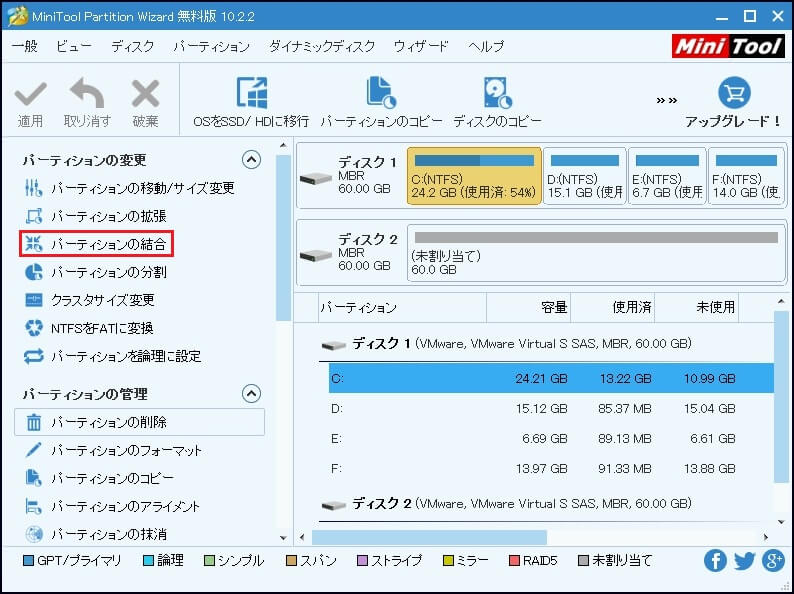
Task: Open the パーティション menu
Action: pos(211,47)
